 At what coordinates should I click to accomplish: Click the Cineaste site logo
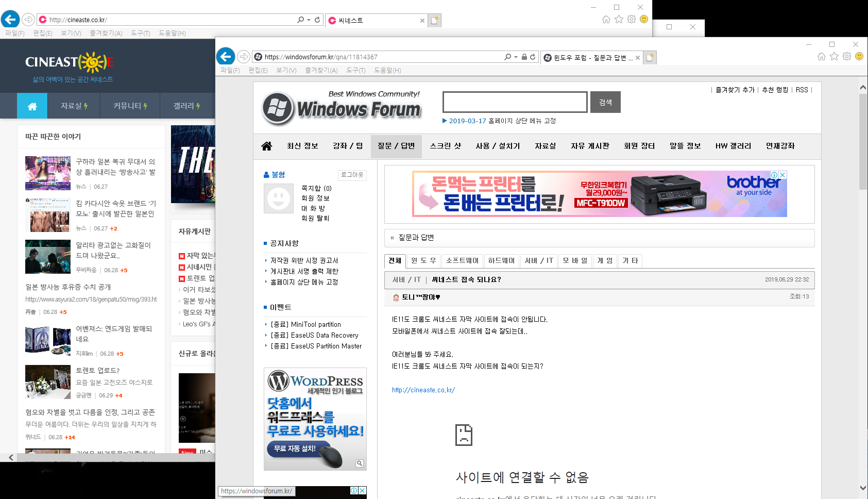click(70, 62)
